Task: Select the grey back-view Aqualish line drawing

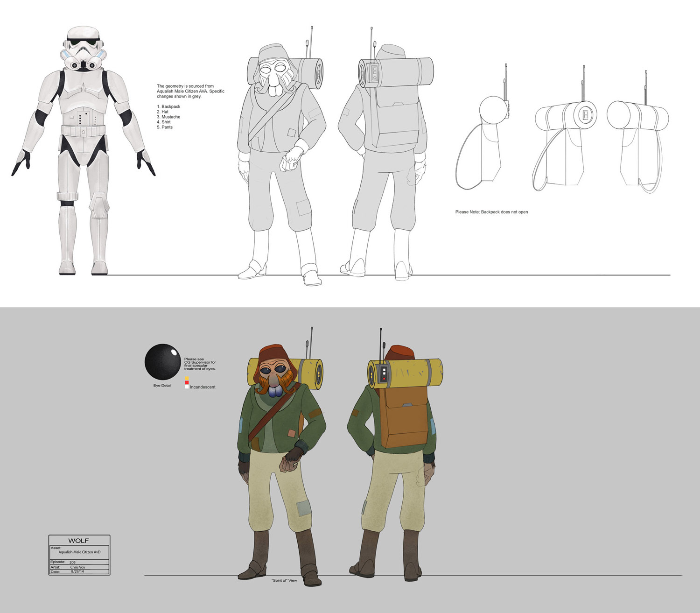Action: (386, 154)
